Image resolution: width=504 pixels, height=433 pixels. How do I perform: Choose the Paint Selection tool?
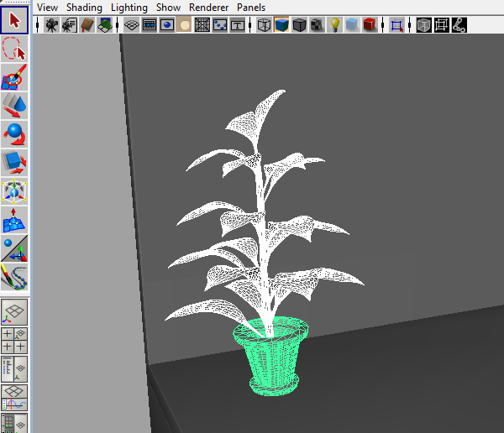click(x=14, y=76)
